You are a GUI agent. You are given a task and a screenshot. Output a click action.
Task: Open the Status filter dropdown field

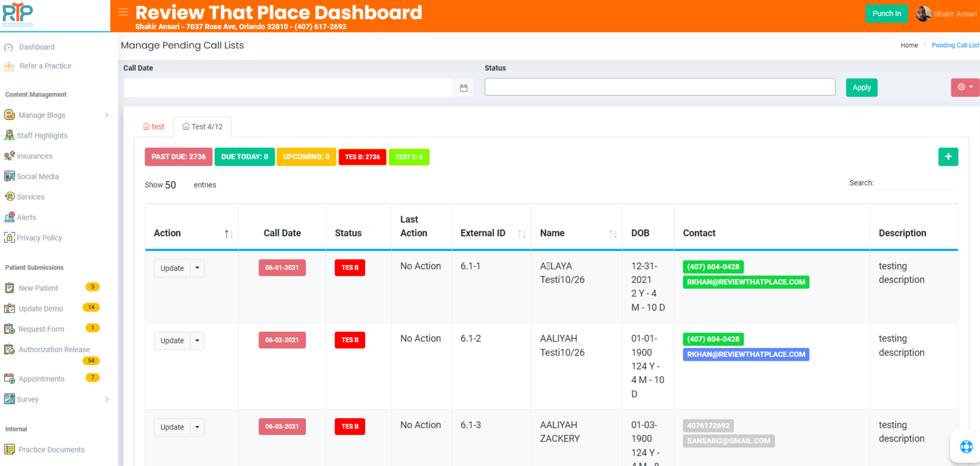coord(660,87)
